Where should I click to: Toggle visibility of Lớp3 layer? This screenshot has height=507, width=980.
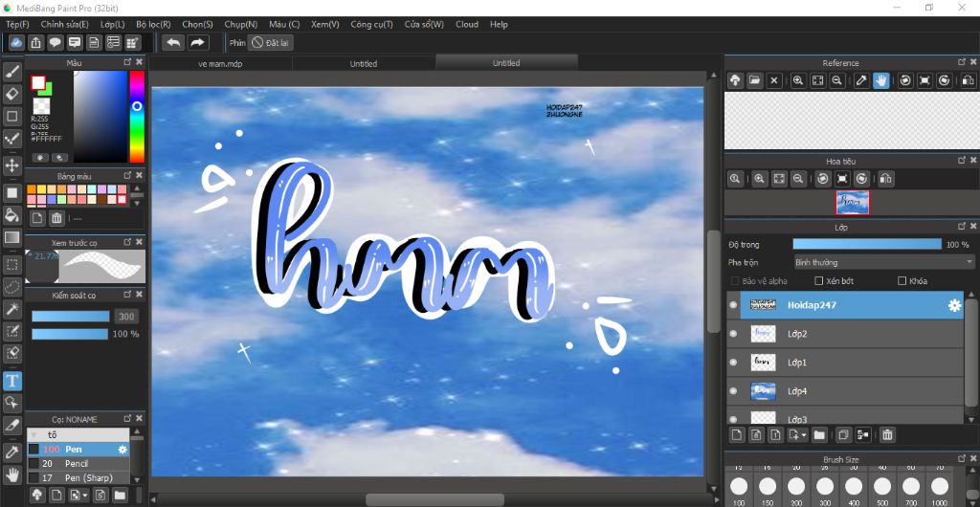pyautogui.click(x=733, y=418)
